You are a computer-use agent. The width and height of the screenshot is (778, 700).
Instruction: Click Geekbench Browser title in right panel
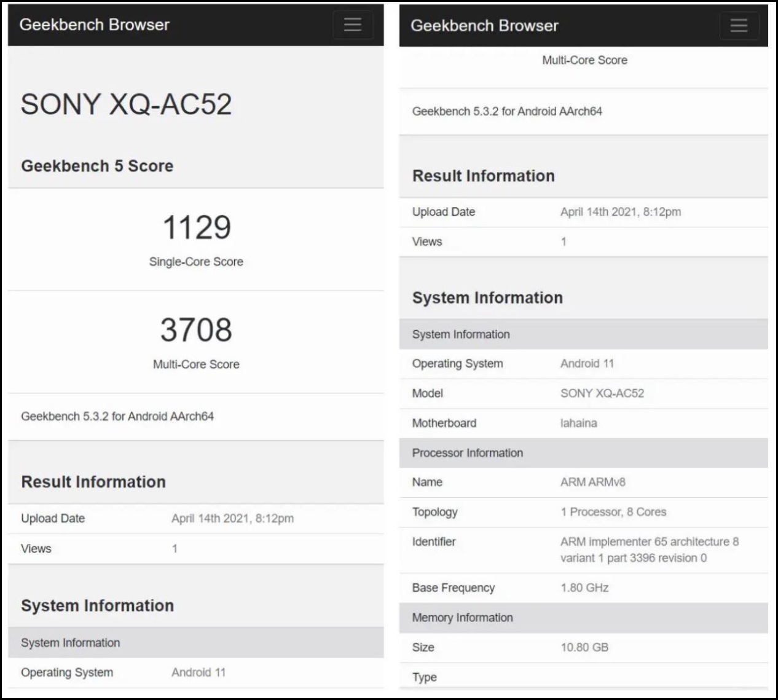(484, 26)
